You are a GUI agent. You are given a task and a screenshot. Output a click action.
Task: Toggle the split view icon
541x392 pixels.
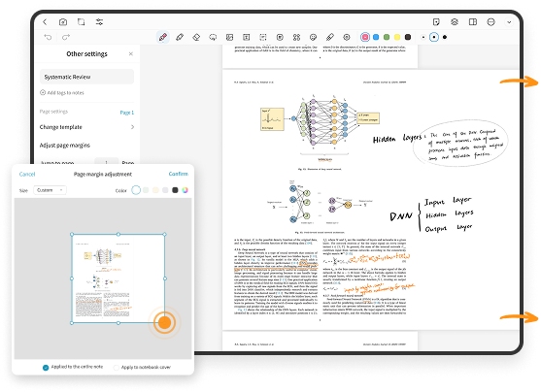[x=473, y=22]
